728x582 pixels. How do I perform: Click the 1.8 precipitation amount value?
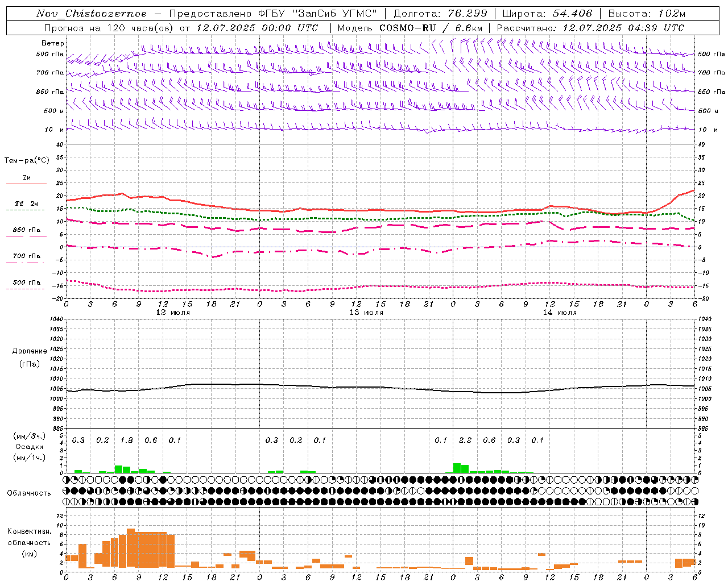pos(126,440)
